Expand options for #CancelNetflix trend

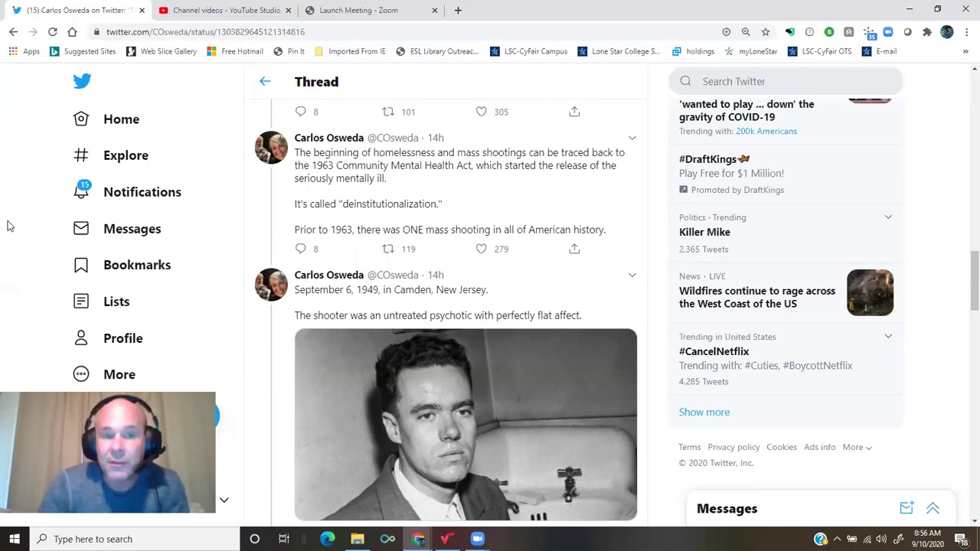(888, 337)
